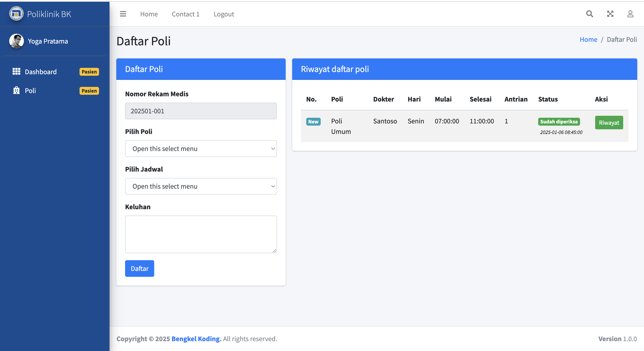Click the Home breadcrumb link
Viewport: 644px width, 351px height.
tap(588, 39)
